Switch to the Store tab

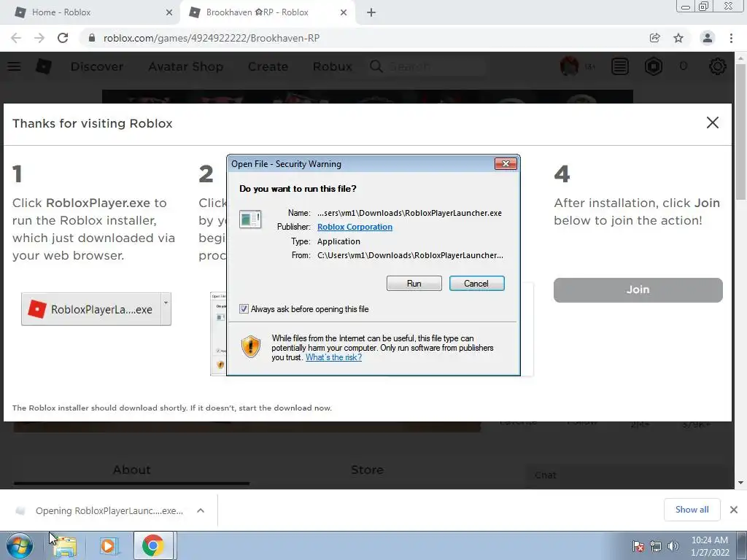click(367, 470)
